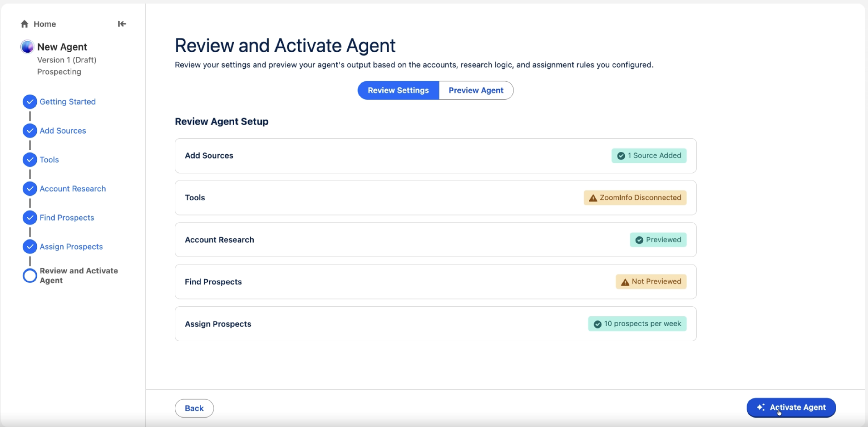Viewport: 868px width, 427px height.
Task: Click the Back button
Action: (194, 408)
